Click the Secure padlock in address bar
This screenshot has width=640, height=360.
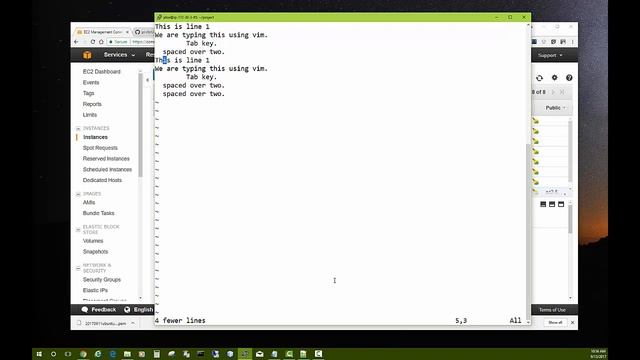click(111, 42)
